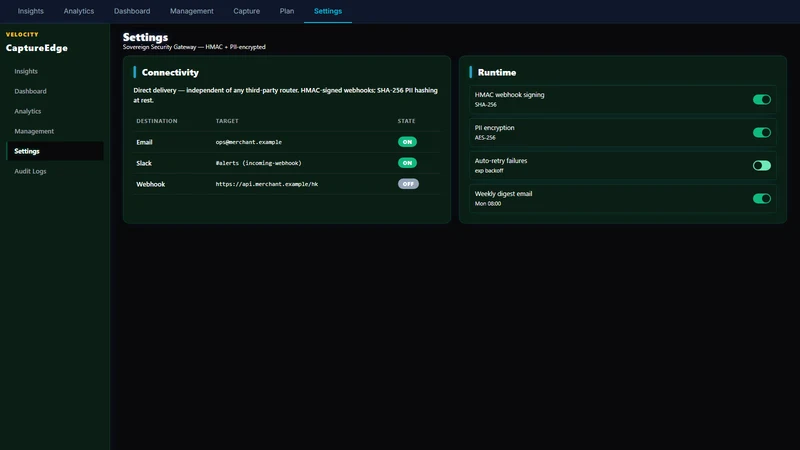800x450 pixels.
Task: Open Dashboard in the sidebar
Action: tap(30, 91)
